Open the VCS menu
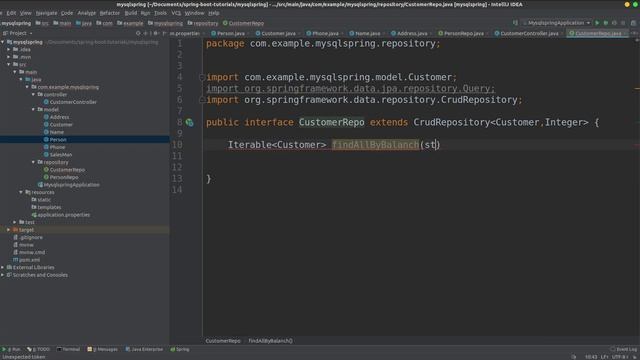Viewport: 640px width, 360px height. click(176, 13)
